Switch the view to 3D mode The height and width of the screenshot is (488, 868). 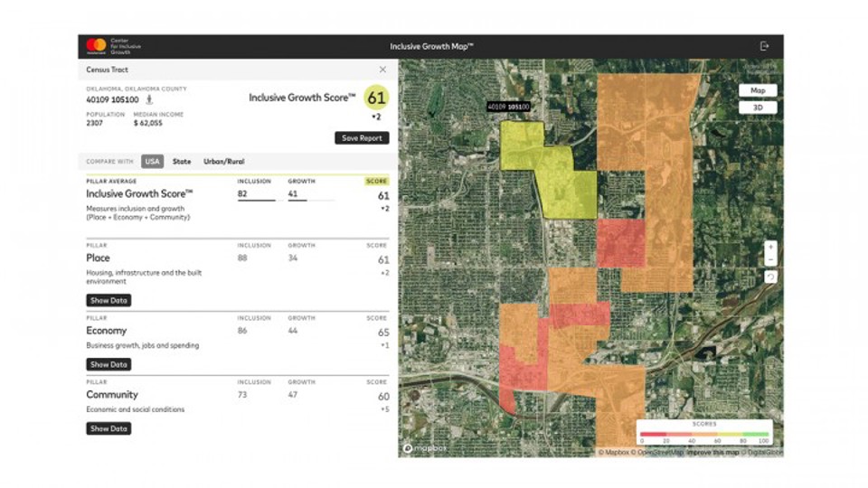coord(758,108)
